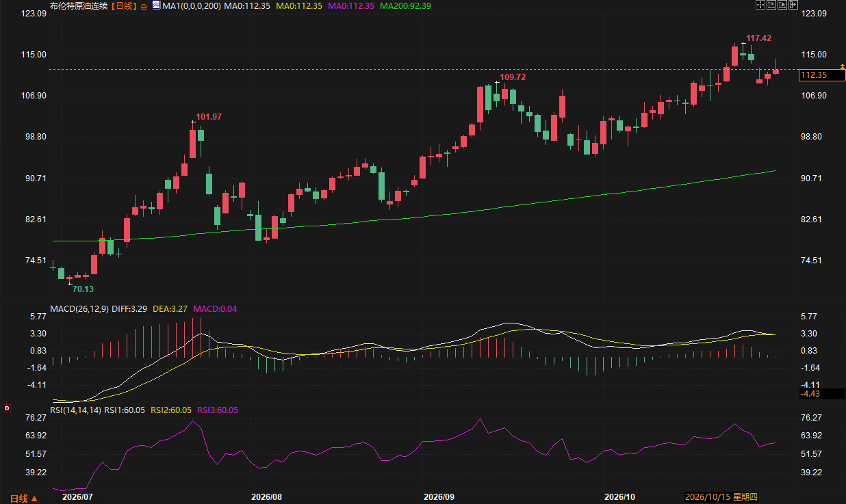Click the RSI1:60.05 readout
The image size is (846, 504).
(x=126, y=410)
